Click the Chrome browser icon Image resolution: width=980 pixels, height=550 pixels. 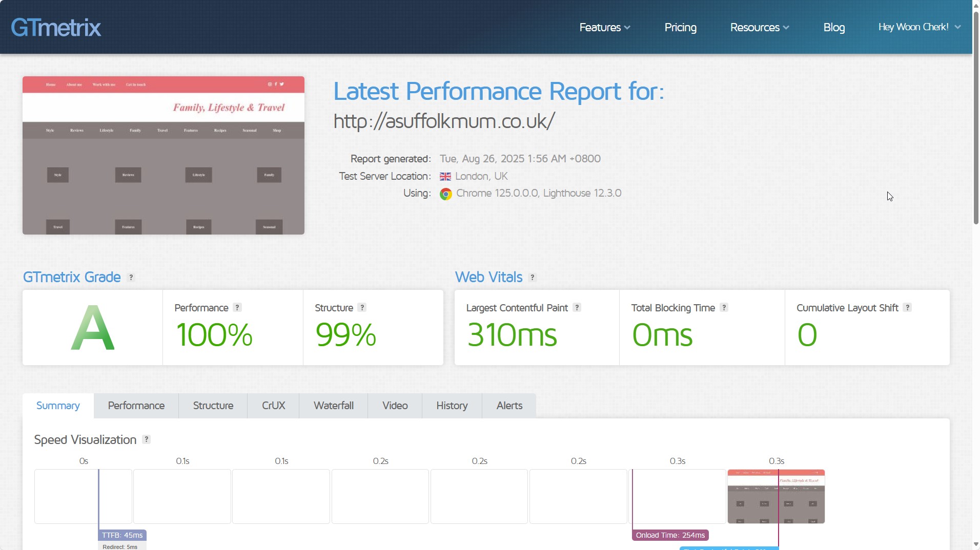[446, 194]
